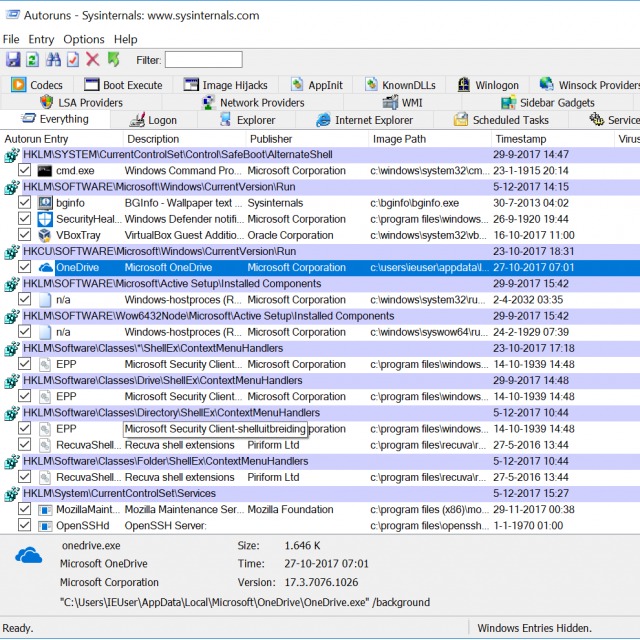Click the bginfo entry icon

click(44, 203)
